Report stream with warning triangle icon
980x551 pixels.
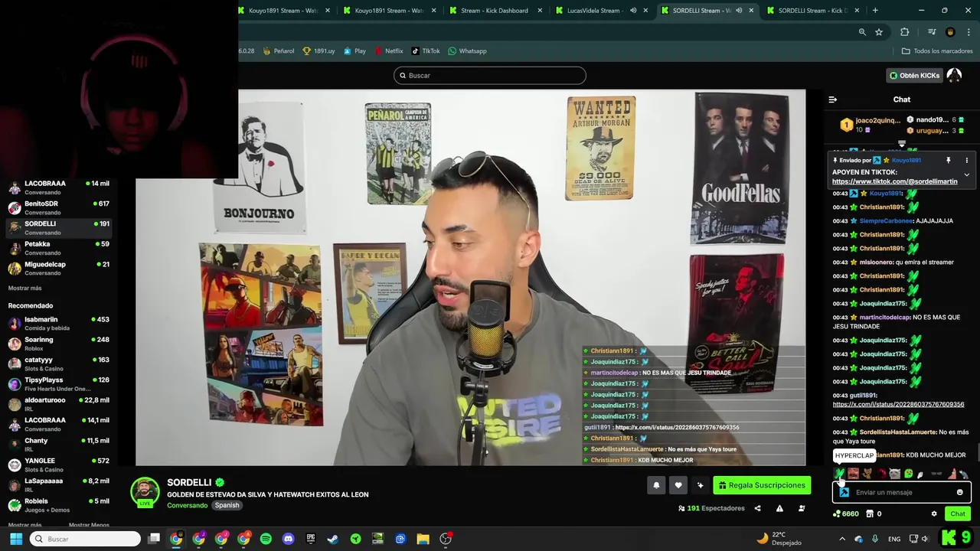click(x=779, y=508)
